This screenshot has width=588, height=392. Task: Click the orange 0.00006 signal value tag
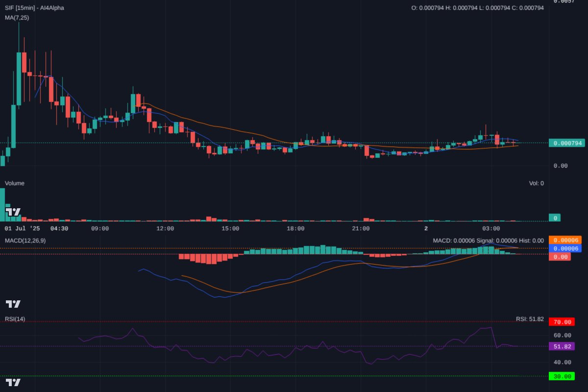coord(565,240)
